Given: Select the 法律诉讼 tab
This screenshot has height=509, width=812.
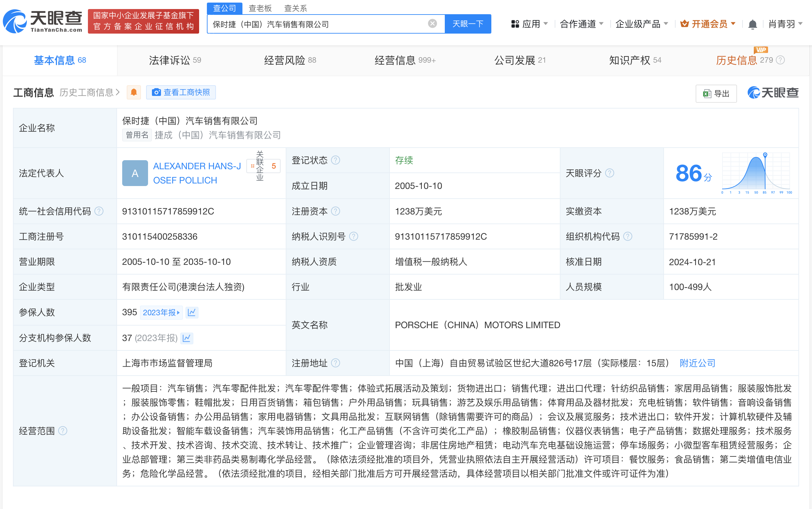Looking at the screenshot, I should coord(175,60).
